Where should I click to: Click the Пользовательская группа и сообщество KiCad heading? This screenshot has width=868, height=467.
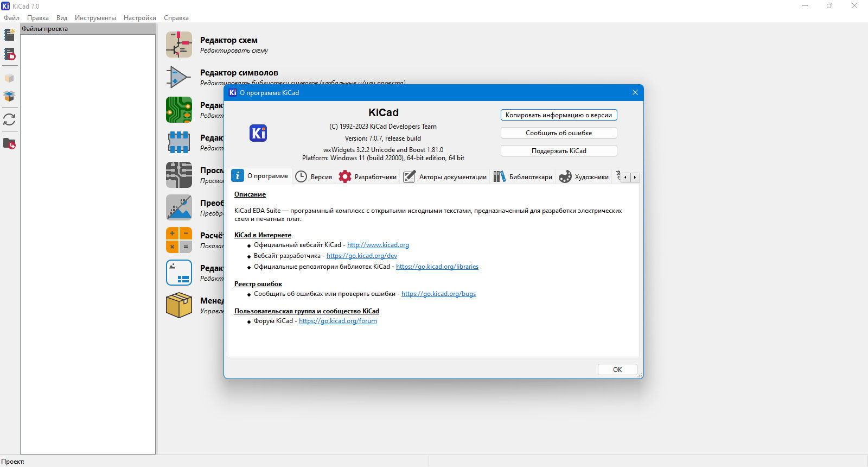(x=307, y=311)
